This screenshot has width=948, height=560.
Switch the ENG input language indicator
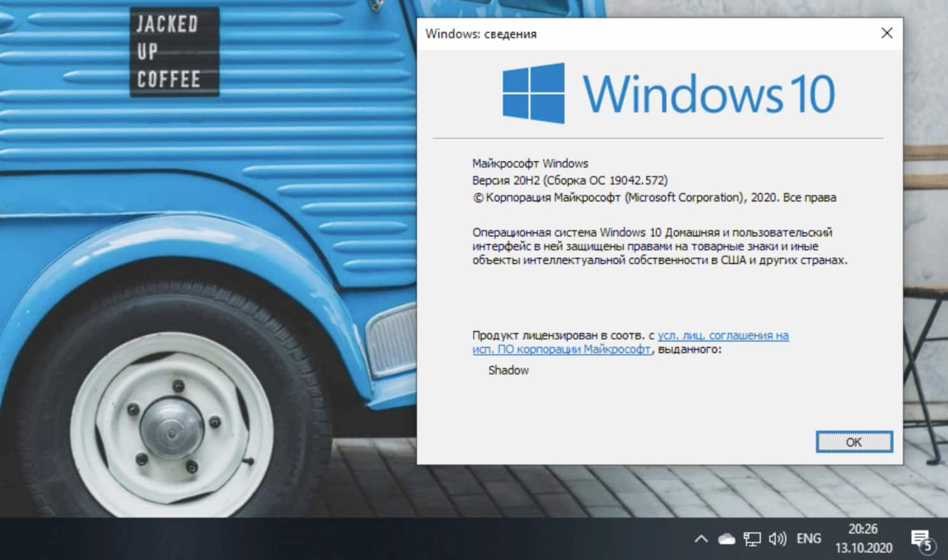[809, 539]
